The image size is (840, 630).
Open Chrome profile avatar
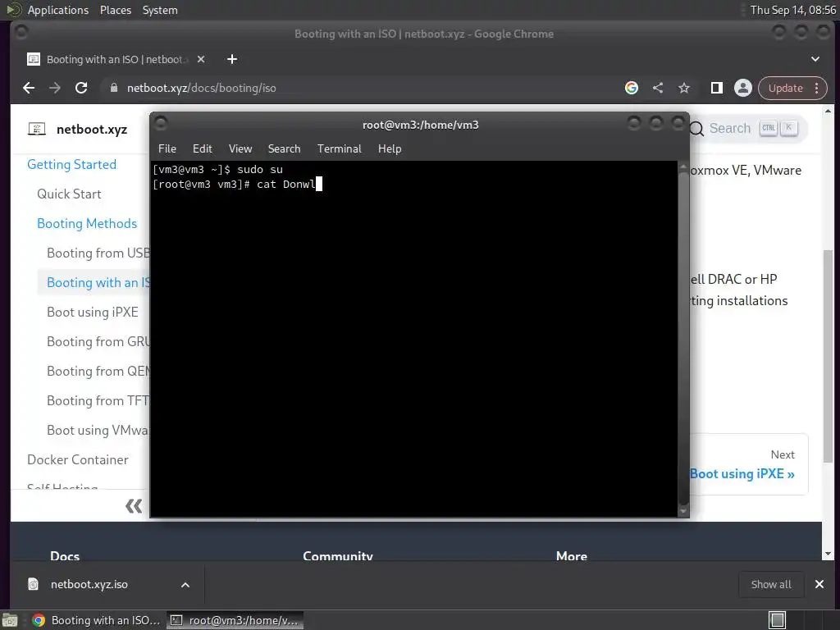point(743,88)
